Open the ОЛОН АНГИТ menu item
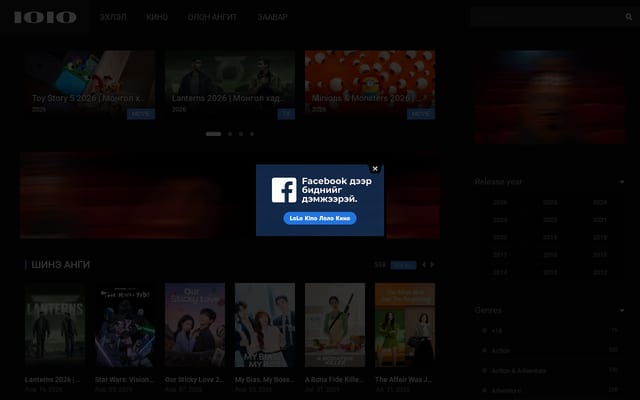The height and width of the screenshot is (400, 640). 212,17
